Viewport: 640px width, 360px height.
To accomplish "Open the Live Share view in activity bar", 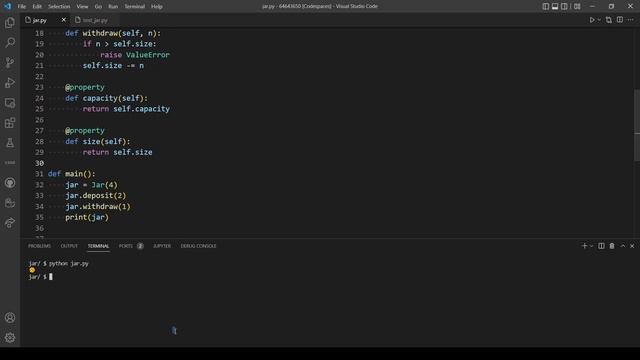I will point(10,222).
